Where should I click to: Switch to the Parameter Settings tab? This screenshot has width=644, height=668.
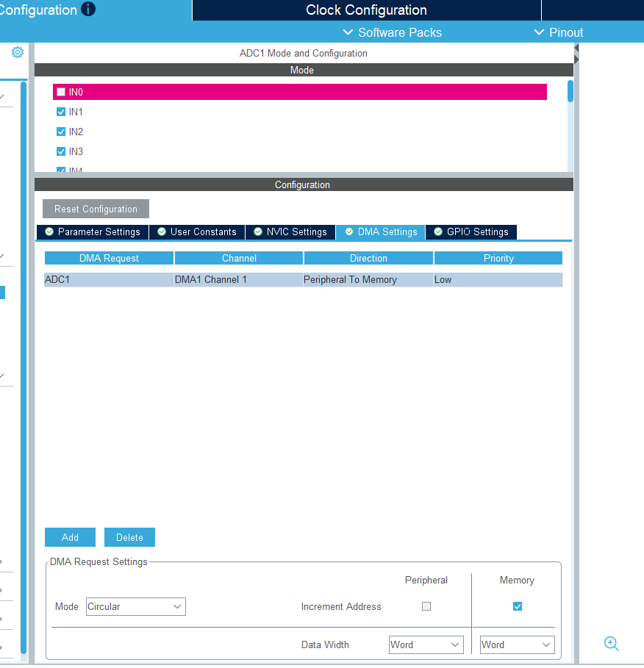[x=93, y=231]
